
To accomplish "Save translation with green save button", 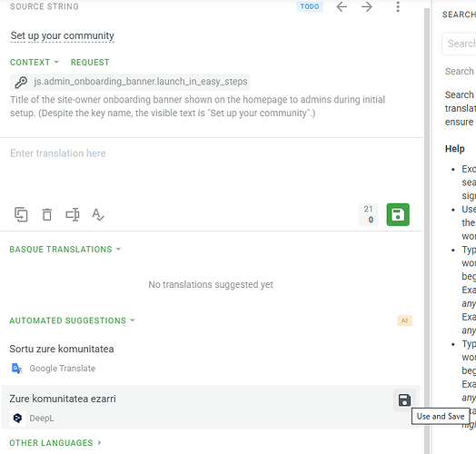I will click(x=398, y=214).
